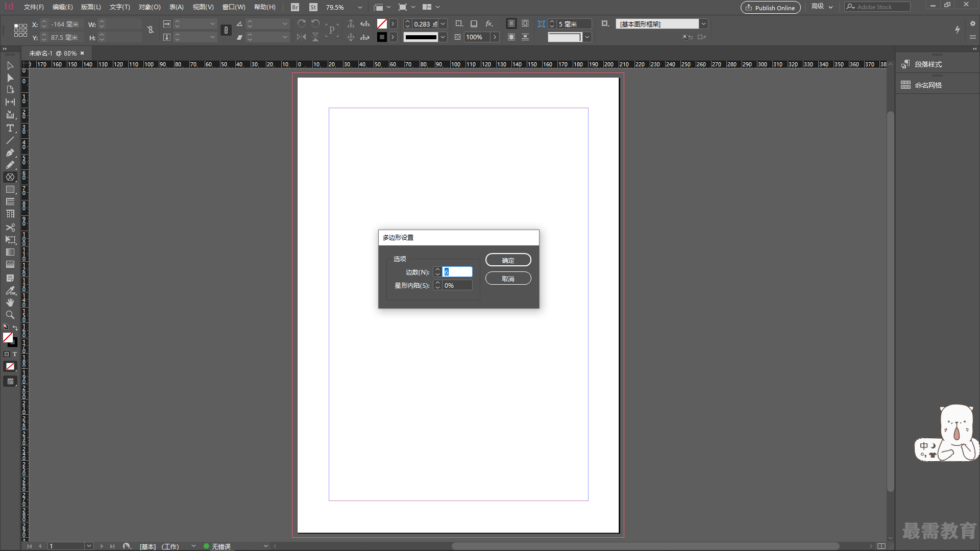Open the 文字(T) menu
The width and height of the screenshot is (980, 551).
click(119, 7)
